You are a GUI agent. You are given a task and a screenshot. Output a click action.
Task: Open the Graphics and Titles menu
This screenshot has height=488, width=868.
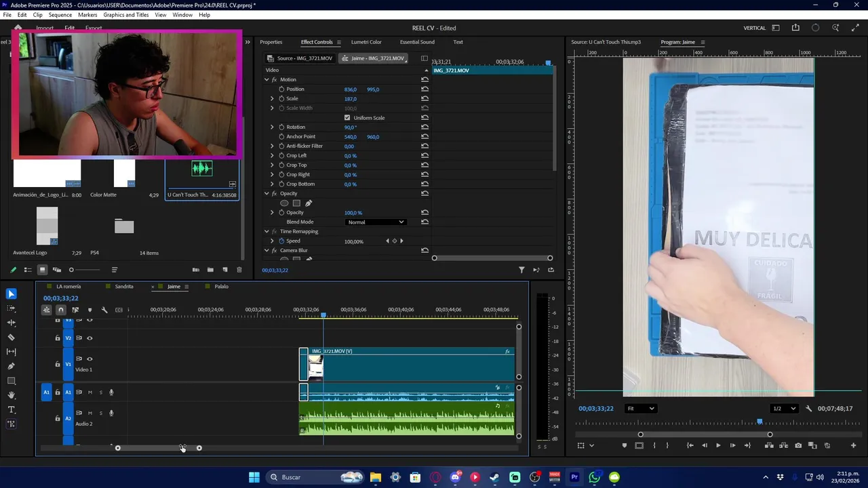[126, 15]
